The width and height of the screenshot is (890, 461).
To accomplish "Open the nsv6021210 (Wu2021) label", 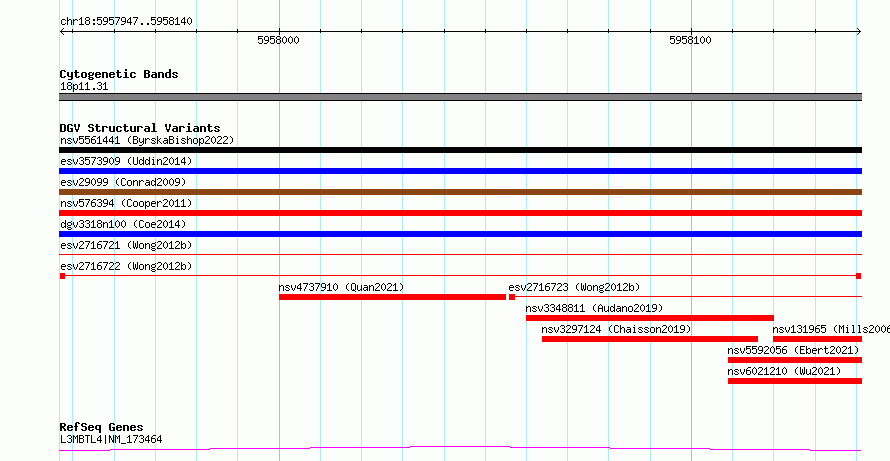I will [x=784, y=371].
